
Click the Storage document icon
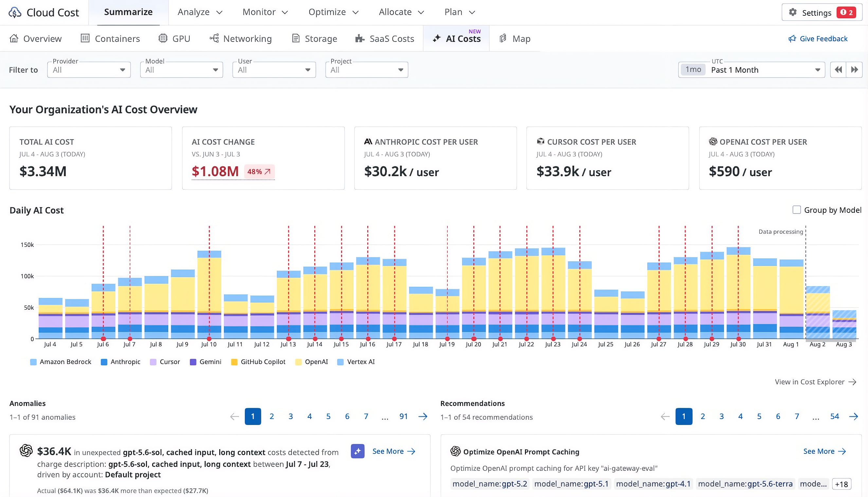(x=296, y=38)
